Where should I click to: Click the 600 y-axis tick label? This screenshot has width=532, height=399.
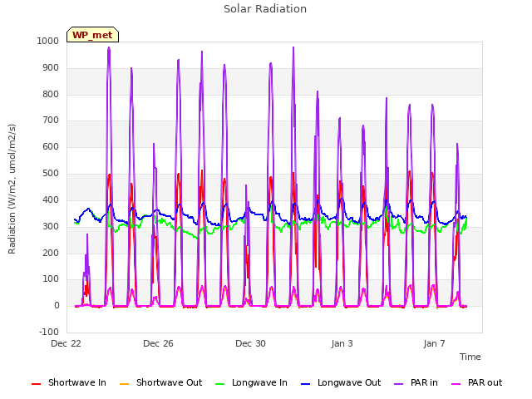pyautogui.click(x=51, y=146)
